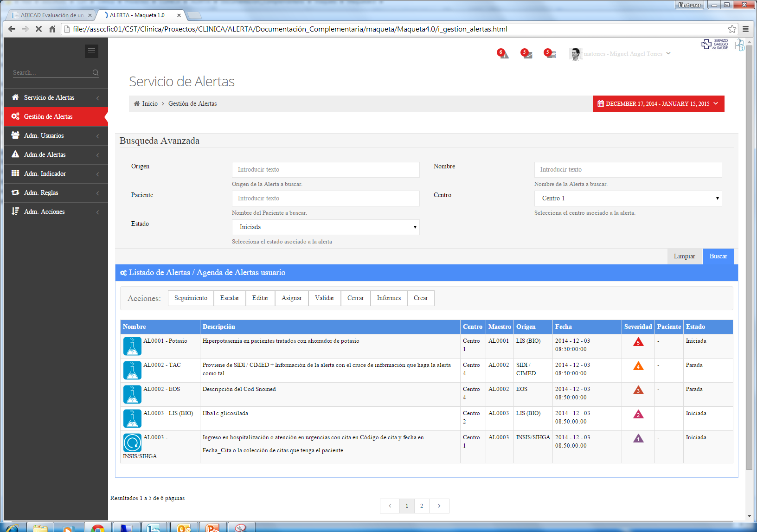Image resolution: width=757 pixels, height=532 pixels.
Task: Click the home icon in the breadcrumb
Action: pos(137,104)
